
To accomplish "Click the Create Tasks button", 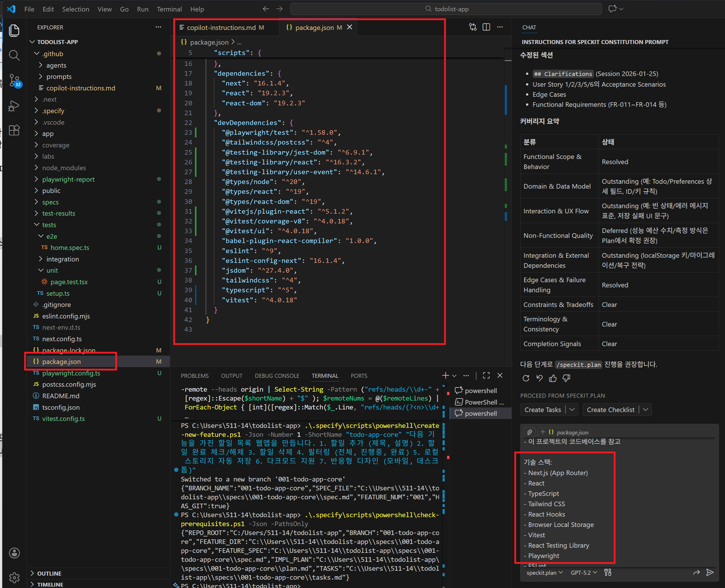I will 542,410.
